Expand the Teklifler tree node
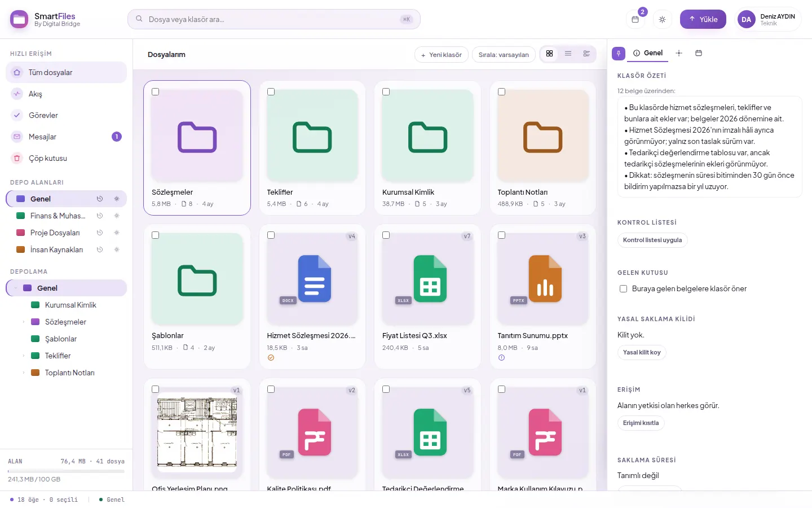The image size is (812, 508). click(x=23, y=356)
